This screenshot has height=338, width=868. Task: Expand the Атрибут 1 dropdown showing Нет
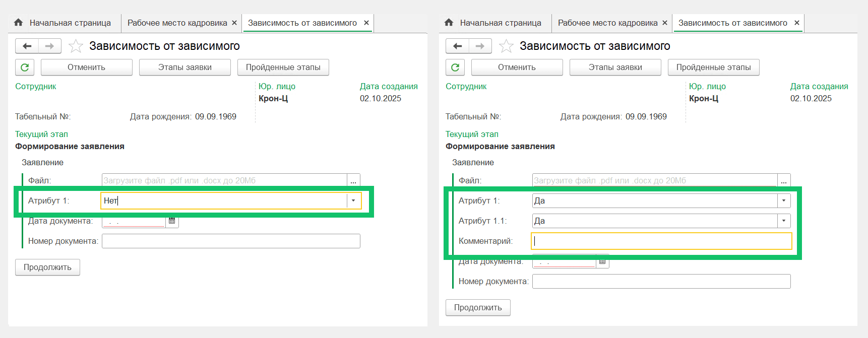click(353, 200)
